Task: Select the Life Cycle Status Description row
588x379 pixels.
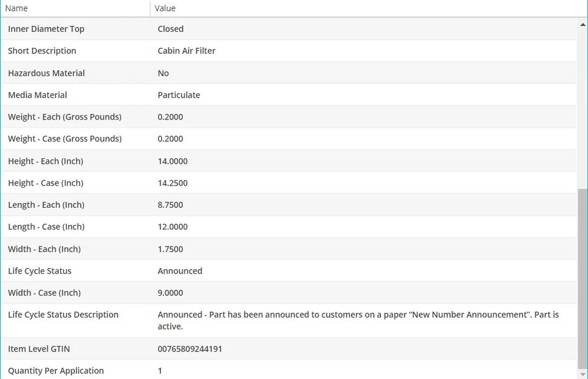Action: point(63,315)
